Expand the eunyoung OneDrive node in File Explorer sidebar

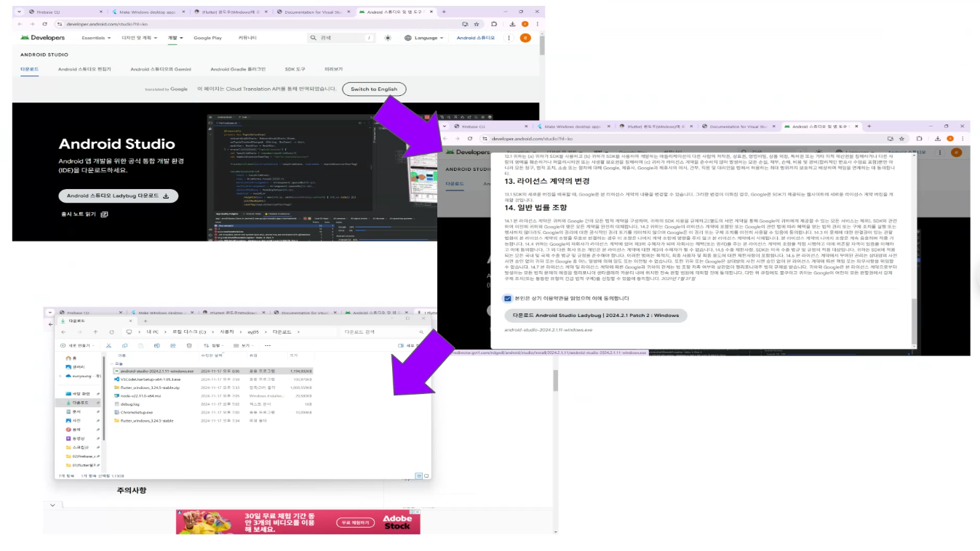(x=60, y=377)
